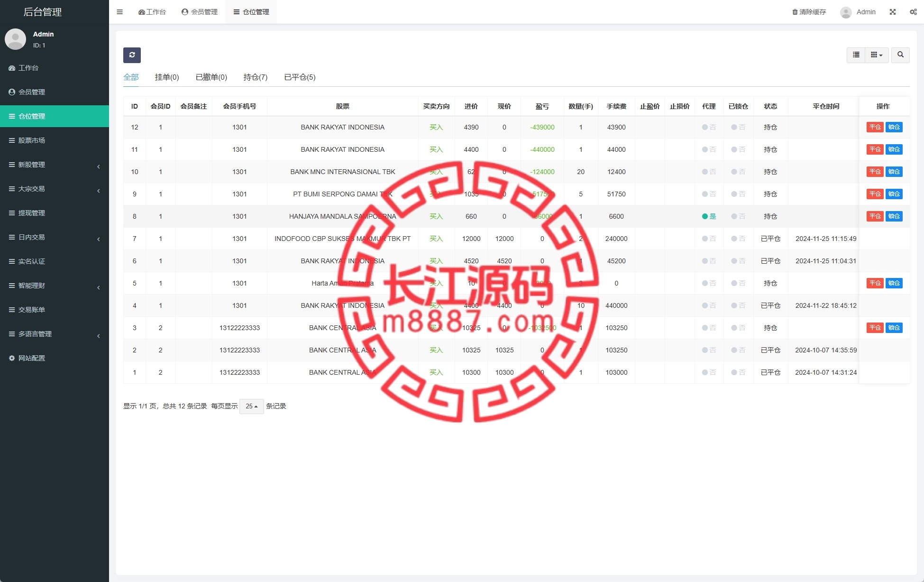Image resolution: width=924 pixels, height=582 pixels.
Task: Click the sidebar Admin avatar
Action: (15, 39)
